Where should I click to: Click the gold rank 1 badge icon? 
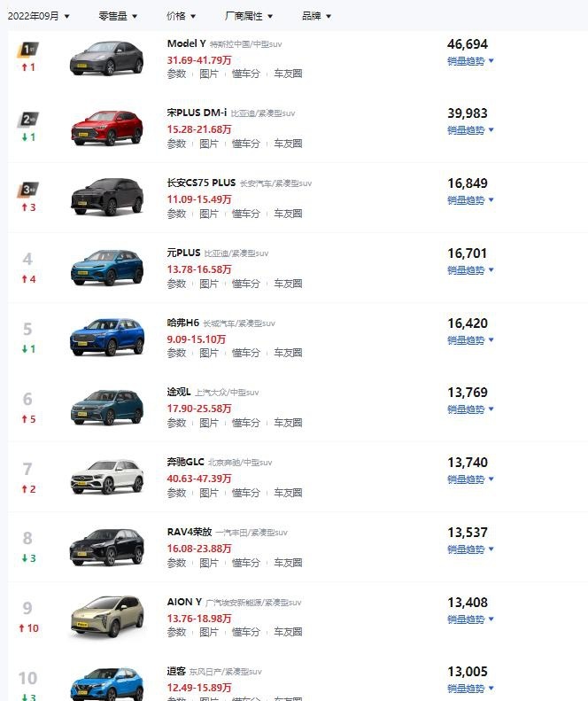tap(28, 49)
